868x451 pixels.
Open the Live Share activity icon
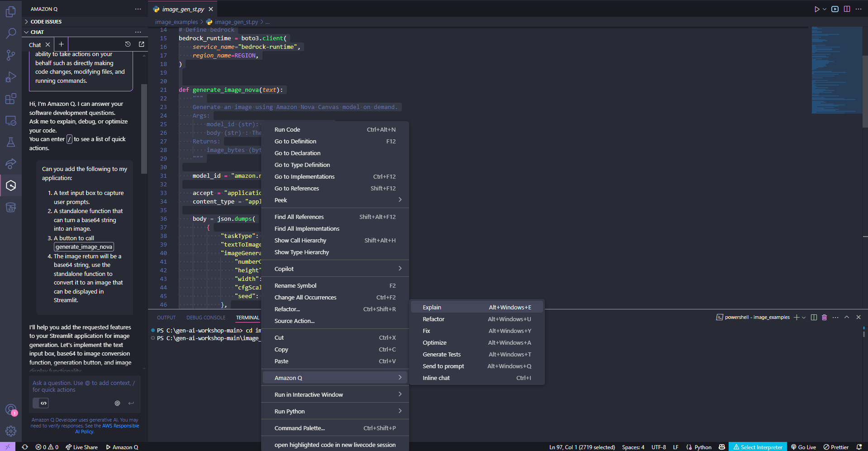tap(11, 164)
